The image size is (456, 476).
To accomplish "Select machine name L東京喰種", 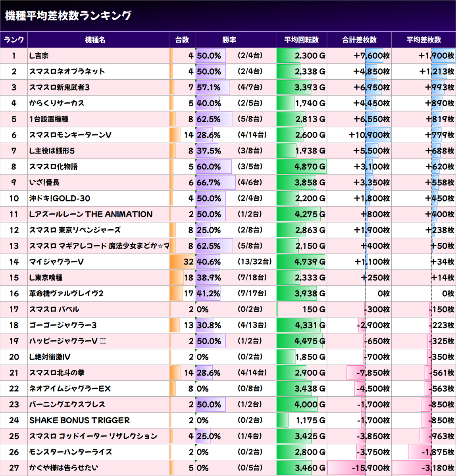I will (x=46, y=278).
